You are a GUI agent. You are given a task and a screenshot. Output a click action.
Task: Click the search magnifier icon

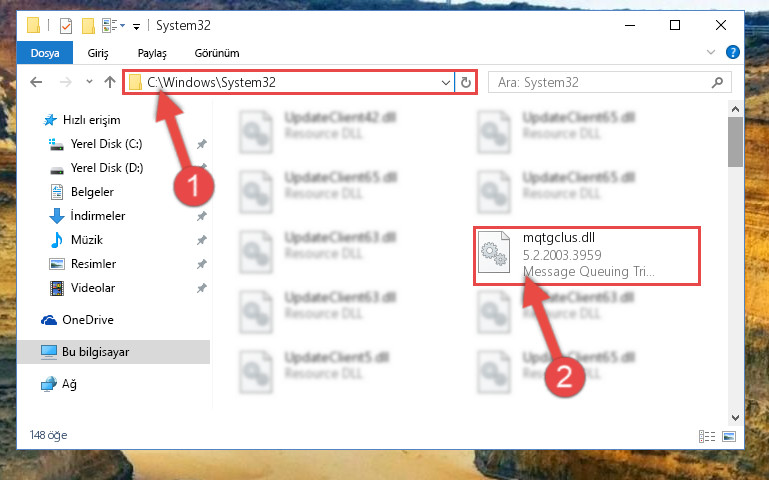(x=717, y=82)
